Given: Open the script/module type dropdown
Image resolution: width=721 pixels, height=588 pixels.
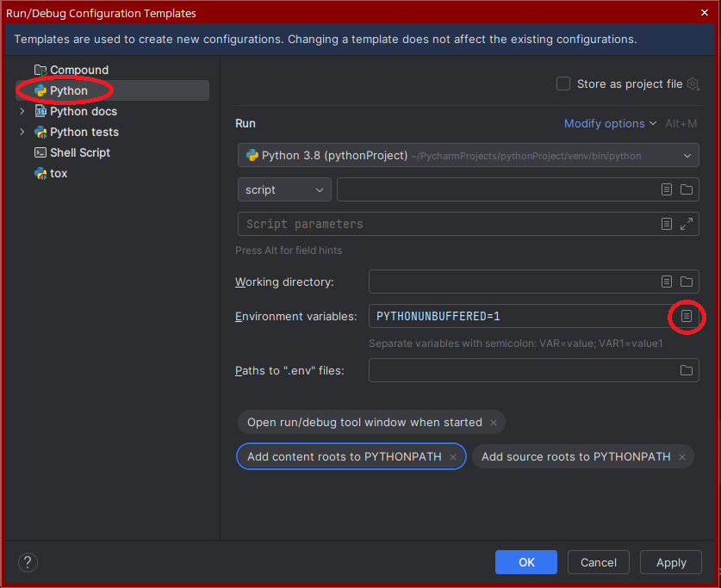Looking at the screenshot, I should click(284, 189).
